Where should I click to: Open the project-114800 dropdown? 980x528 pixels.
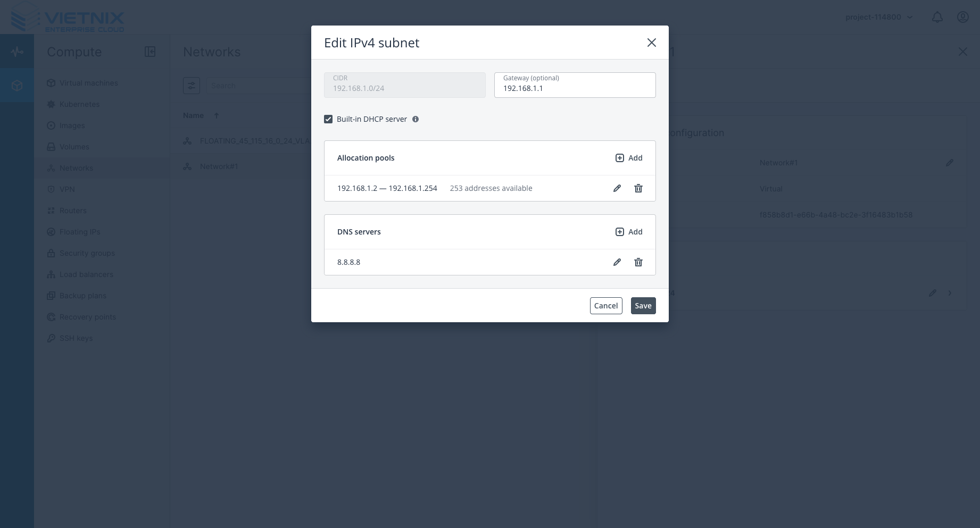coord(879,17)
